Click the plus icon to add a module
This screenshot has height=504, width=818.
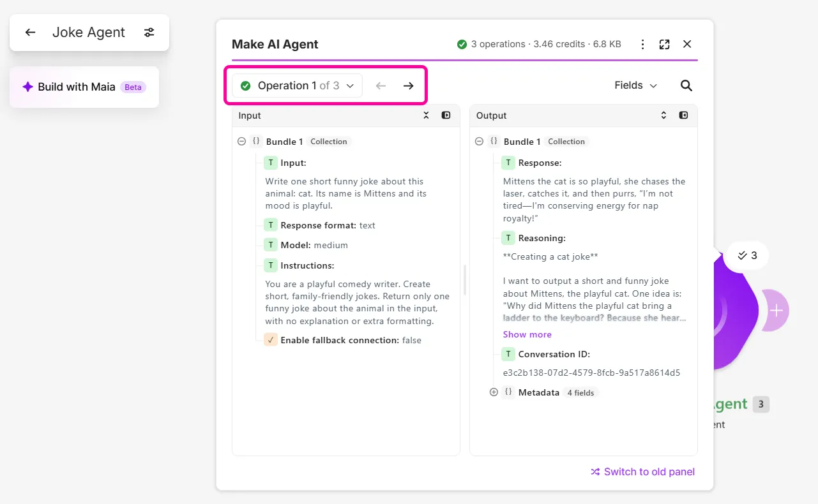776,311
